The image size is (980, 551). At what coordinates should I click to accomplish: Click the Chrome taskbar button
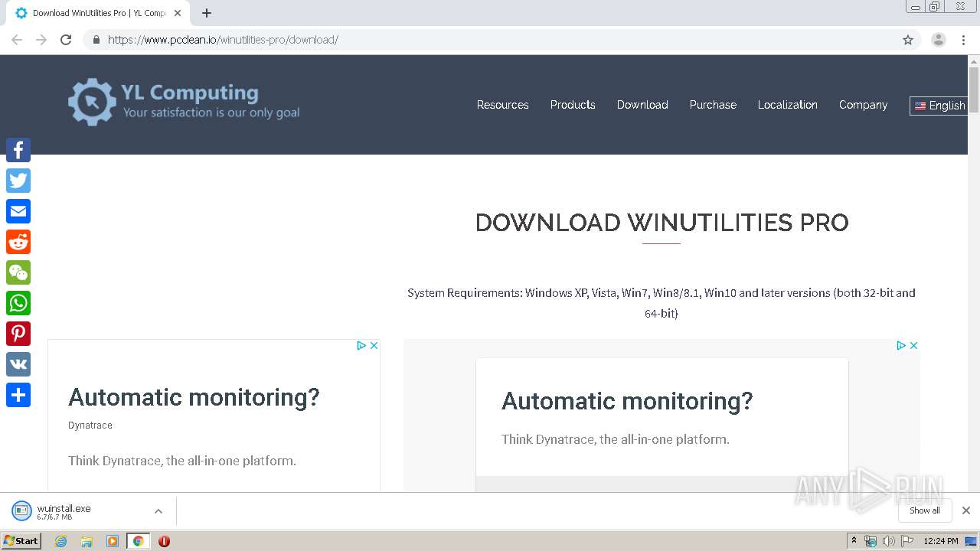(x=138, y=541)
